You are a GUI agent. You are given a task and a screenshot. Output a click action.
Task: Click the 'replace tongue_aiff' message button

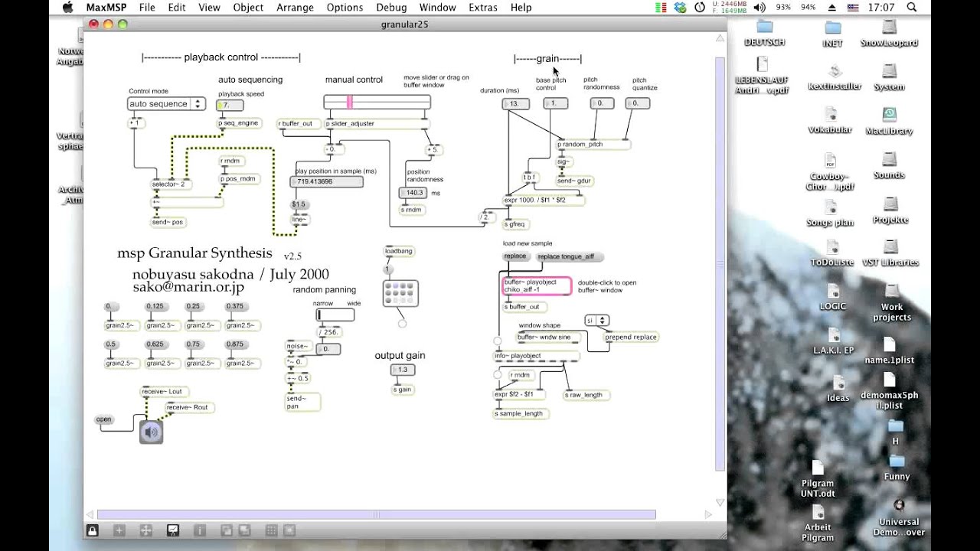pyautogui.click(x=570, y=257)
